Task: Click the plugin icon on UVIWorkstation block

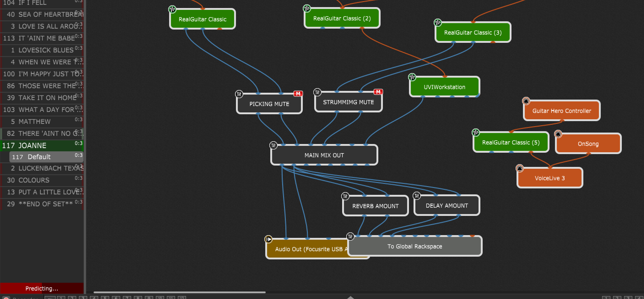Action: pyautogui.click(x=412, y=77)
